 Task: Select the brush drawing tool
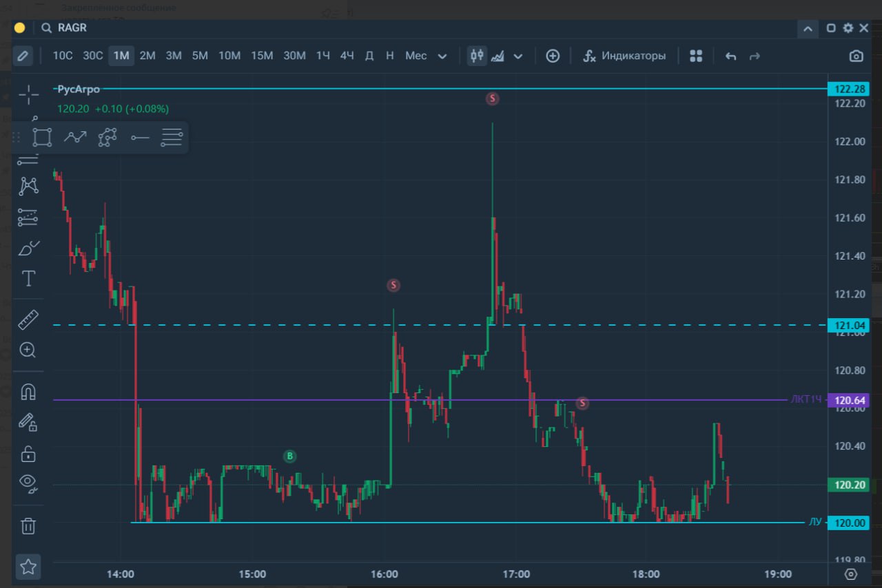28,249
